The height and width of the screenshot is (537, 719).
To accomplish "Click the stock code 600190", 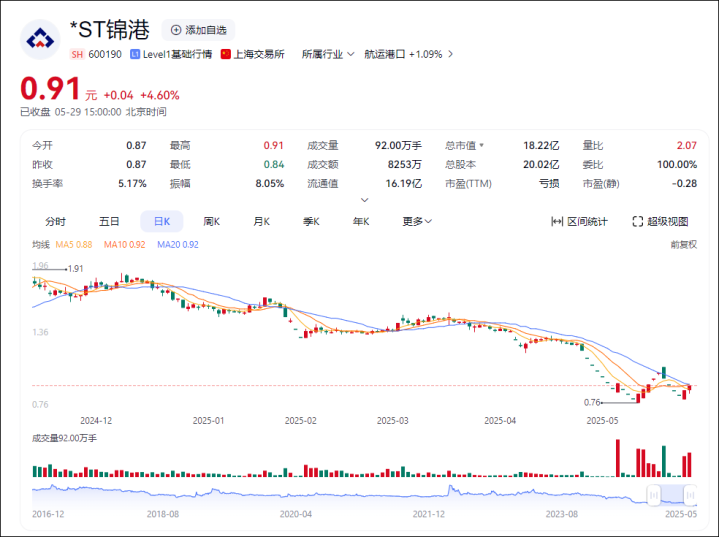I will [105, 55].
